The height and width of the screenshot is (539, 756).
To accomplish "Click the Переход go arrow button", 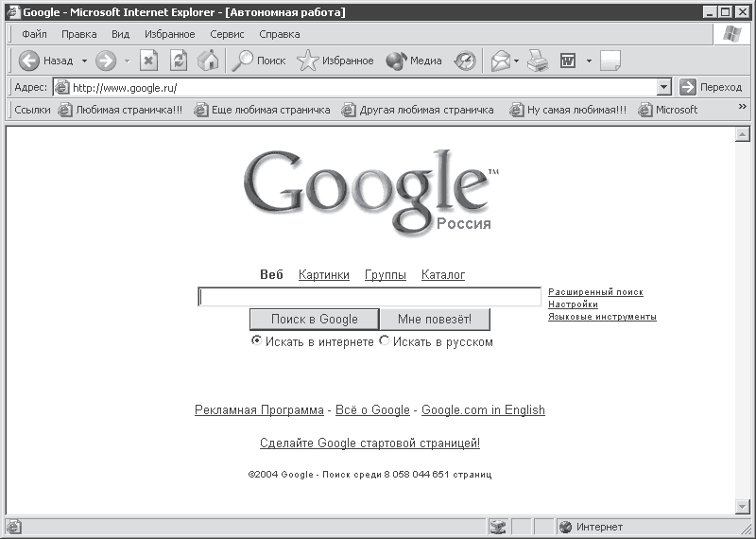I will [x=711, y=87].
